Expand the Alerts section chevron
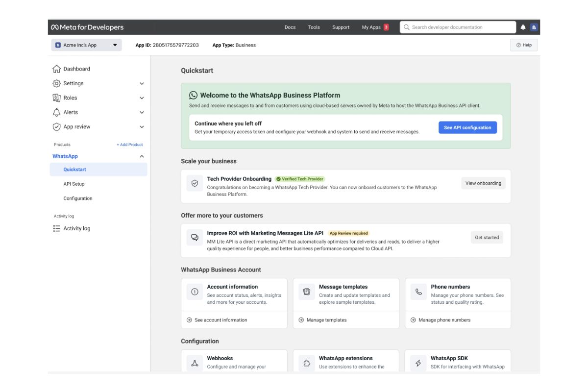Viewport: 588px width, 392px height. pyautogui.click(x=142, y=113)
